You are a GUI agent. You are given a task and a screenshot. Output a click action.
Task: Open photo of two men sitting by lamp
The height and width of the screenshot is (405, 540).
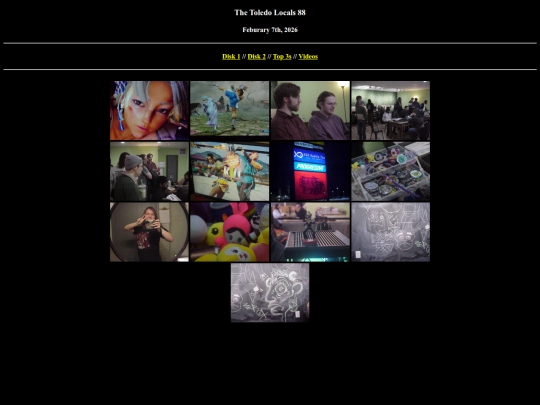coord(310,111)
